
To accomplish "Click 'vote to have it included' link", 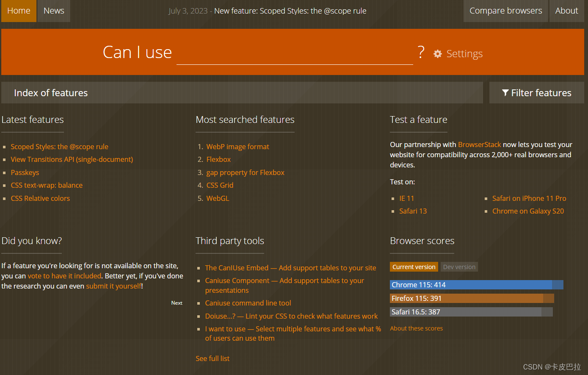I will (x=64, y=276).
